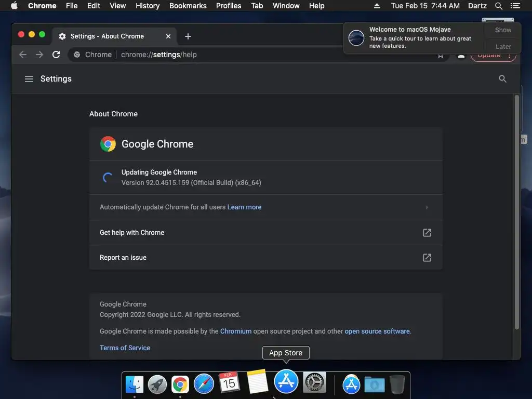
Task: Open the Chrome application menu
Action: tap(42, 6)
